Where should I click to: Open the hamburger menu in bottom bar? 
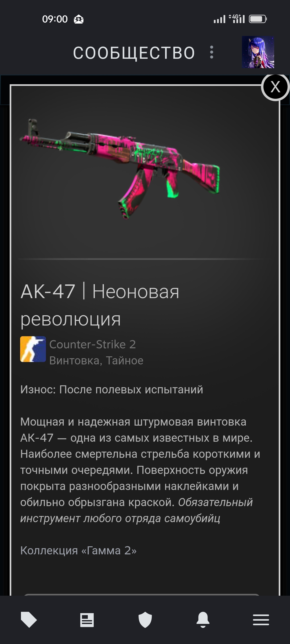click(261, 620)
